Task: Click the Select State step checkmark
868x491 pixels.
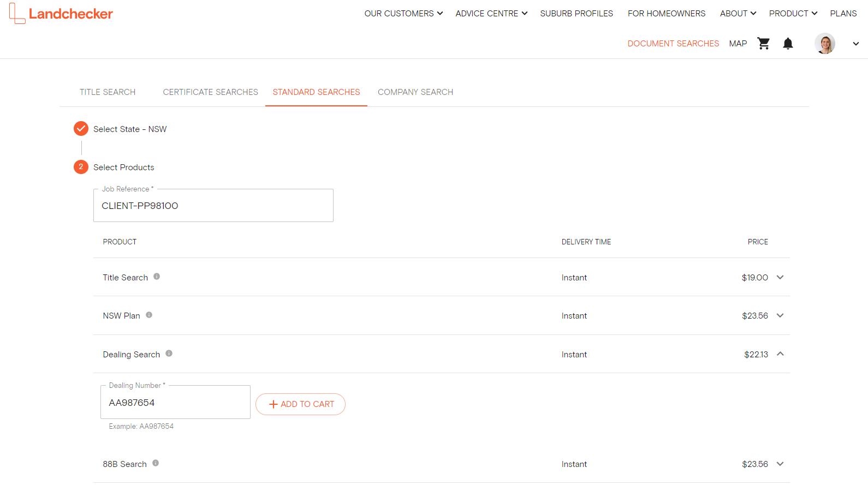Action: (x=81, y=129)
